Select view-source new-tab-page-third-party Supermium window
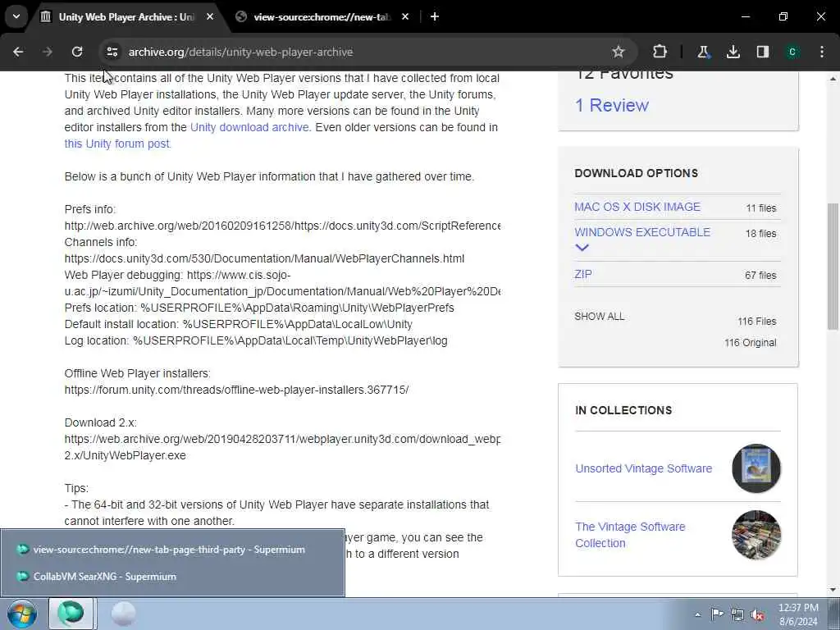 click(172, 549)
